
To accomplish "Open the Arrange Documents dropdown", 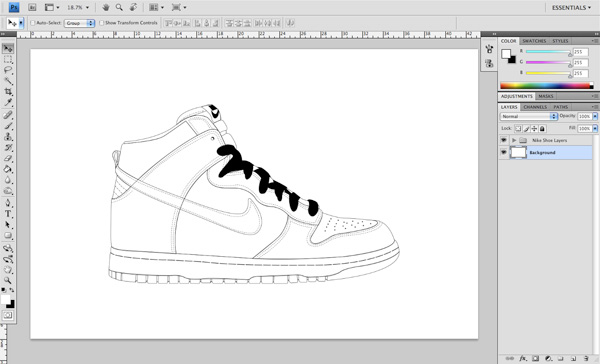I will point(156,7).
